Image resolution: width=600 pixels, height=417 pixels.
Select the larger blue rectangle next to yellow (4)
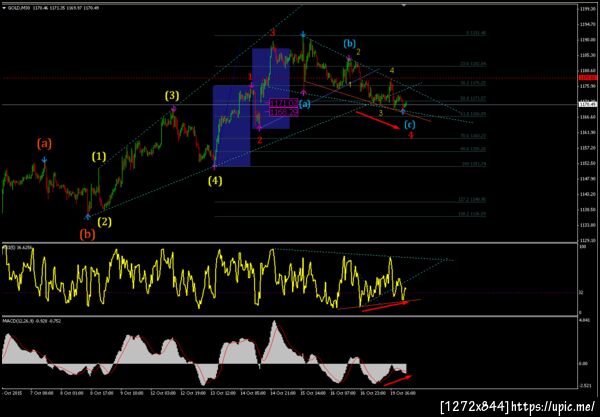(x=232, y=126)
